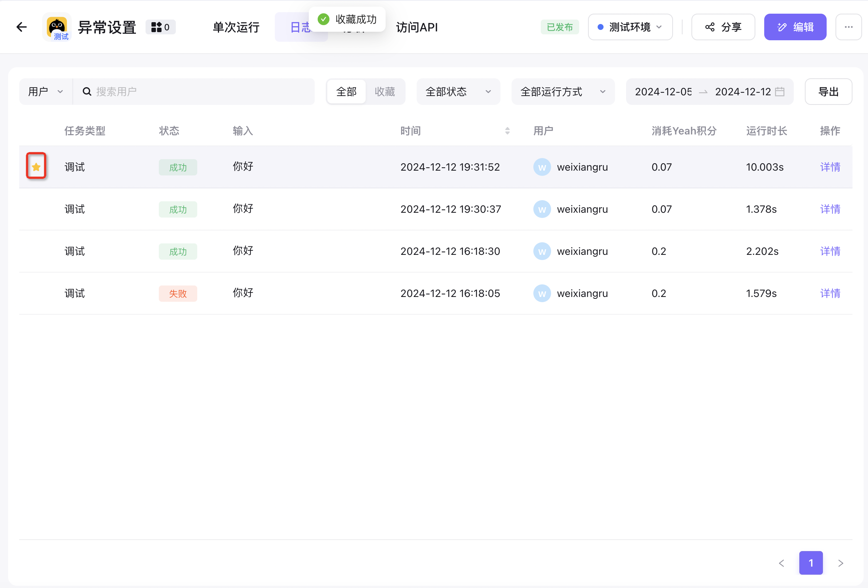Open the 异常设置 app avatar icon

(x=57, y=27)
